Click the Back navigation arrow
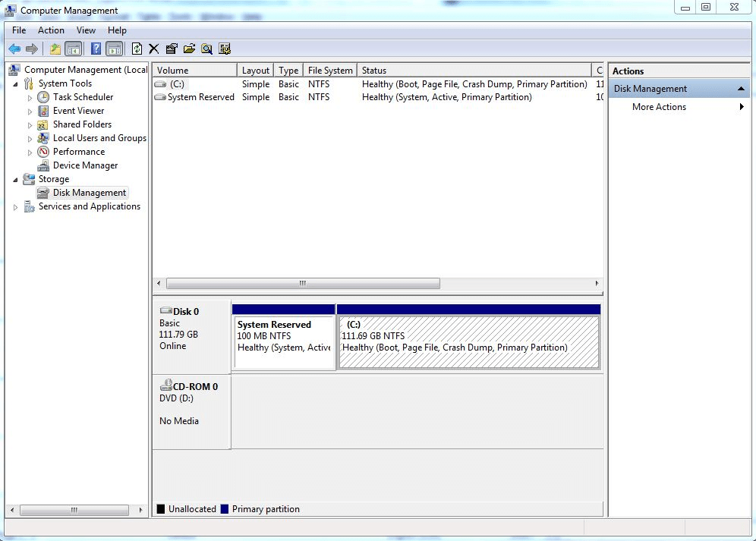The width and height of the screenshot is (756, 541). coord(14,48)
